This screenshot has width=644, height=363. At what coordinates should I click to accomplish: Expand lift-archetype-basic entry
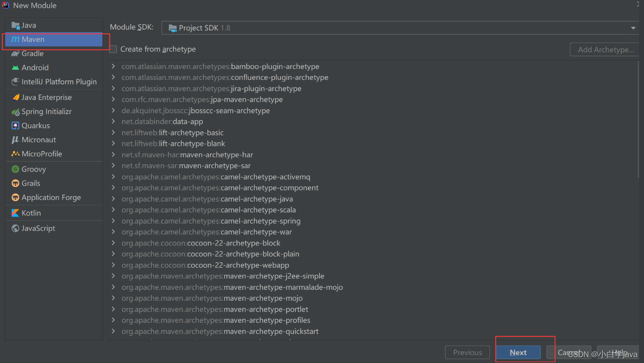pos(113,133)
